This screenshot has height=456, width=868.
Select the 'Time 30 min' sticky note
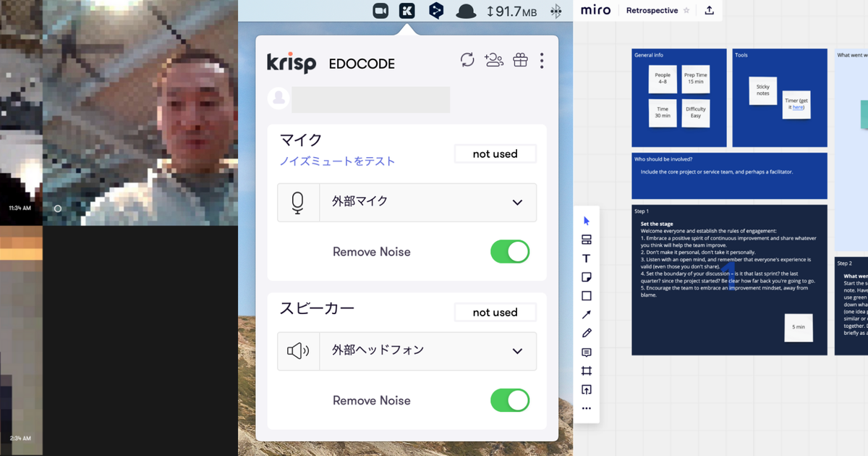coord(663,114)
